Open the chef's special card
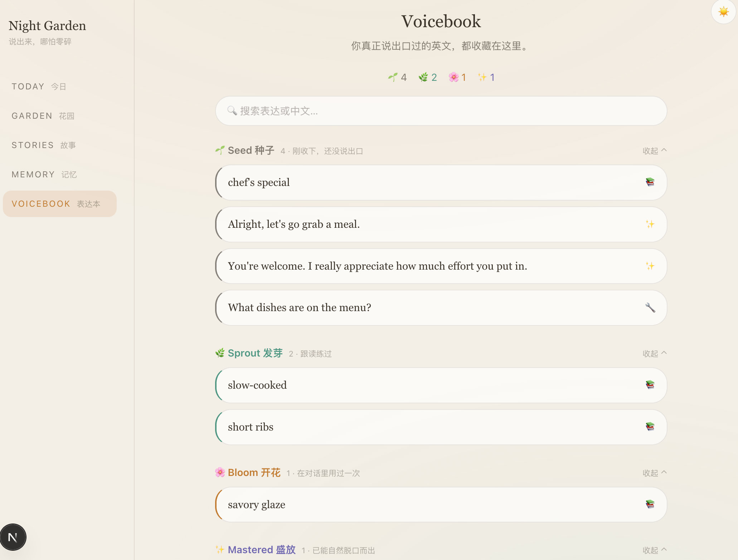The image size is (738, 560). [441, 182]
